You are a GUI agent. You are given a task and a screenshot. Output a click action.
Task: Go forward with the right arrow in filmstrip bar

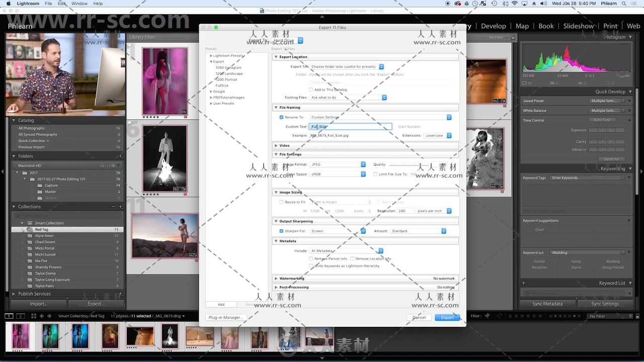coord(48,316)
